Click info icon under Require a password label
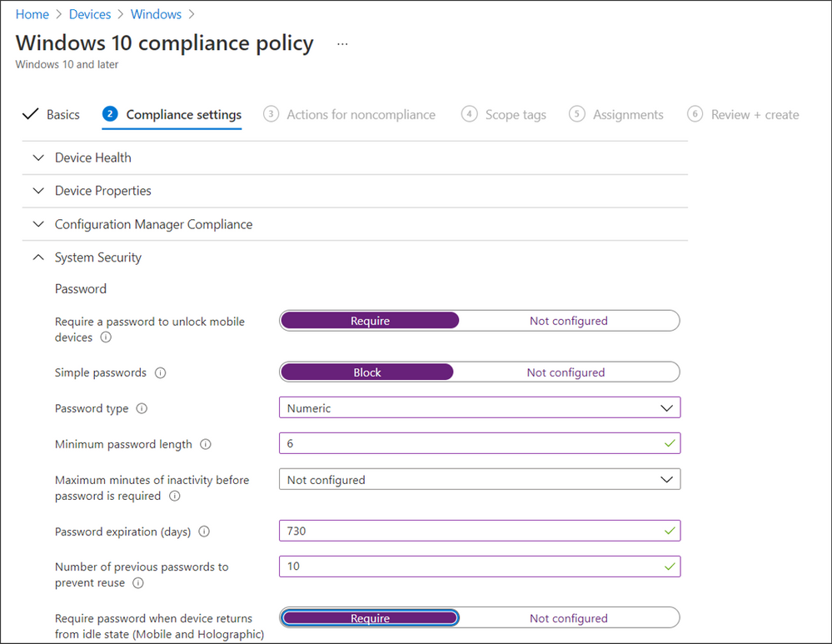832x644 pixels. coord(106,337)
